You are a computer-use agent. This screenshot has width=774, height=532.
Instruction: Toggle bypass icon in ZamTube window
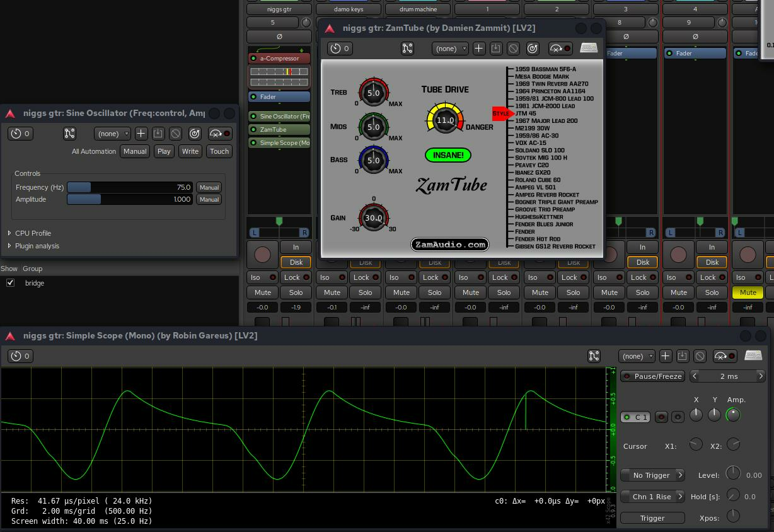pyautogui.click(x=560, y=49)
